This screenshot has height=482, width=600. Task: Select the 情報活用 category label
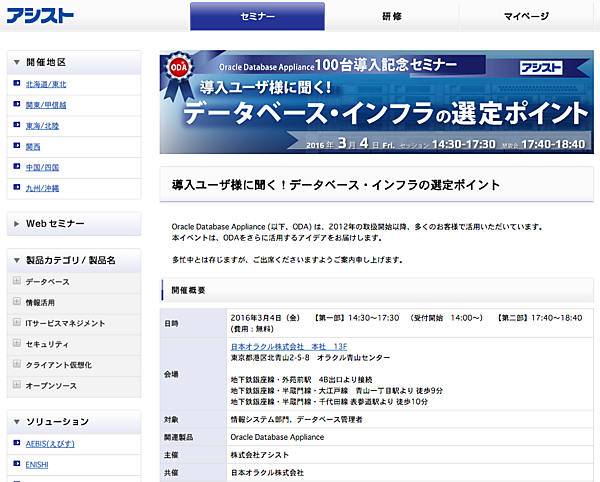coord(40,303)
